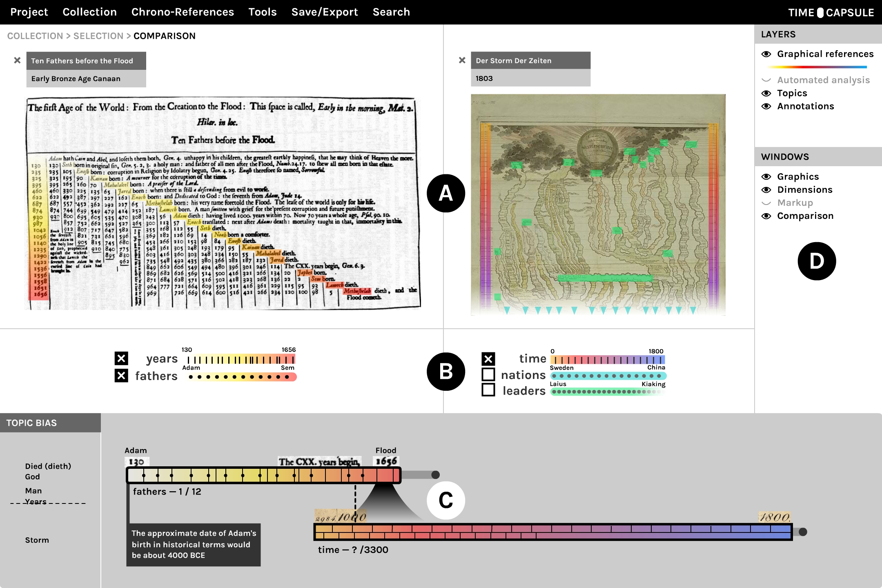Click the TOPIC BIAS panel header
Viewport: 882px width, 588px height.
[50, 423]
